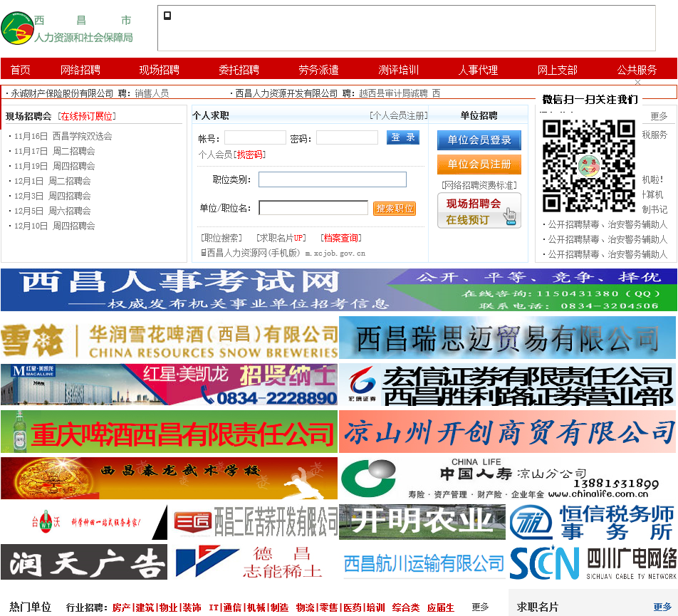This screenshot has width=678, height=616.
Task: Open 11月19日 周四招聘会 entry
Action: coord(54,166)
